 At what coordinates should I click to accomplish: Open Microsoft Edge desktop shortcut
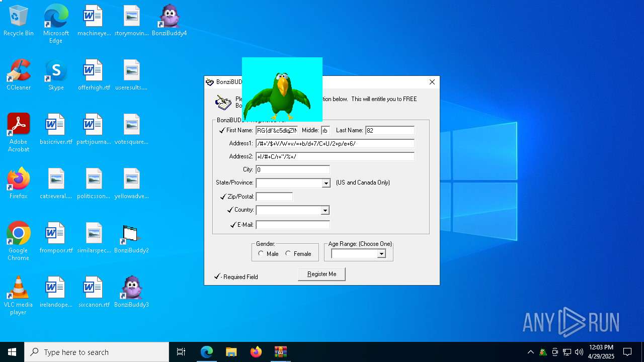pyautogui.click(x=56, y=24)
